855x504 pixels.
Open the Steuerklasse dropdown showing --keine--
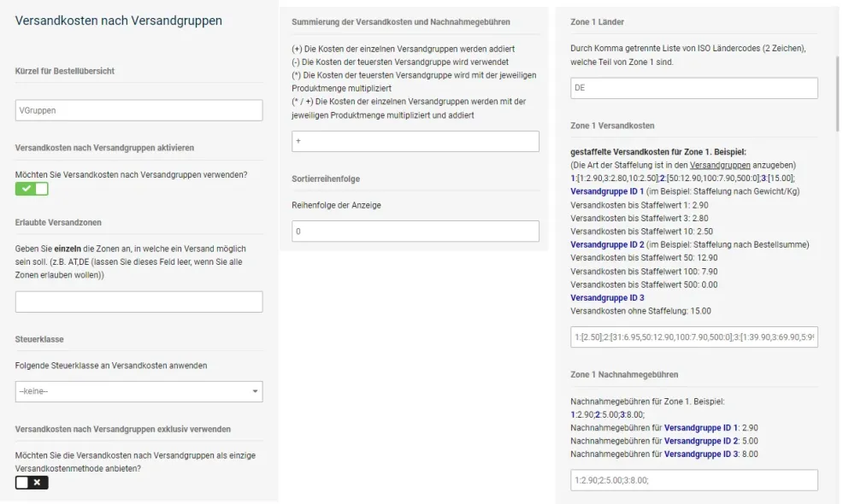pos(139,391)
